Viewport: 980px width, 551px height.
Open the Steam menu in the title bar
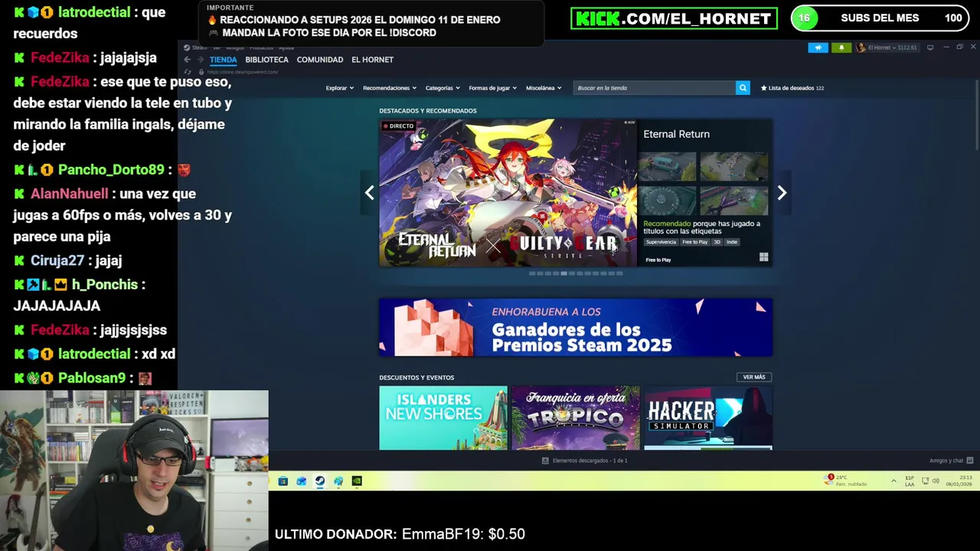200,47
